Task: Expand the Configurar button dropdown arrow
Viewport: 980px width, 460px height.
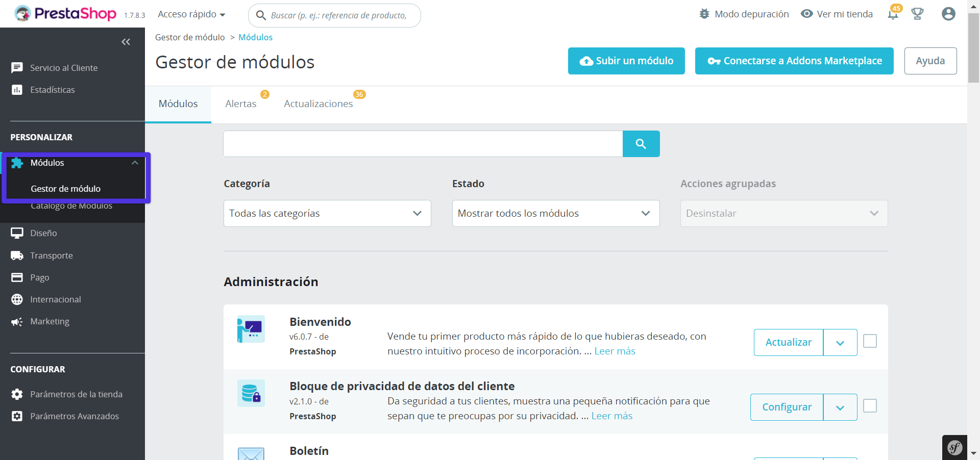Action: [x=840, y=407]
